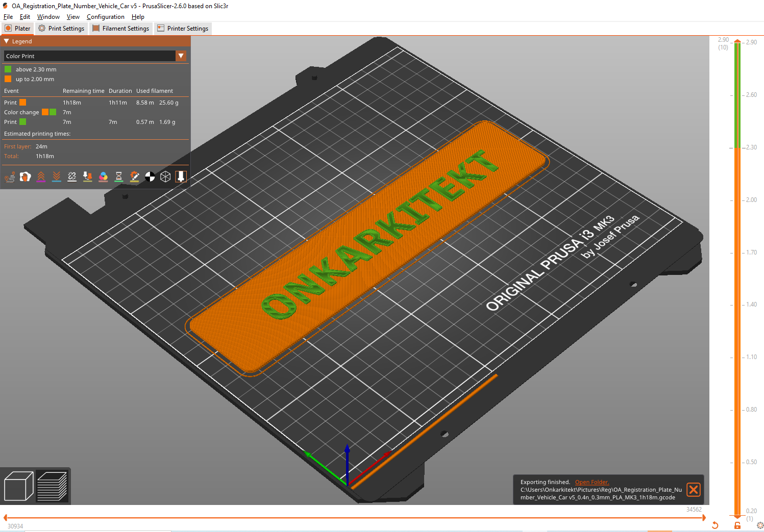Show retractions in the G-code preview
764x532 pixels.
click(41, 176)
